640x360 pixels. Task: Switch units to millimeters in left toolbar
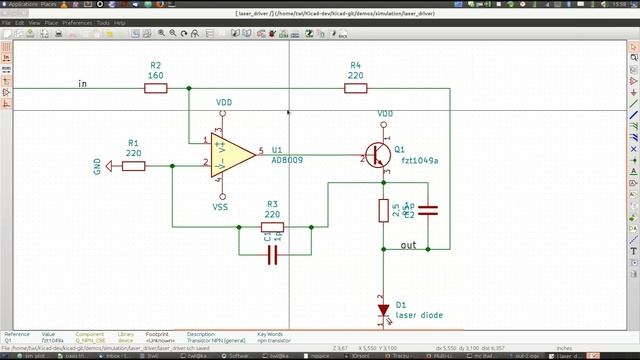click(6, 70)
